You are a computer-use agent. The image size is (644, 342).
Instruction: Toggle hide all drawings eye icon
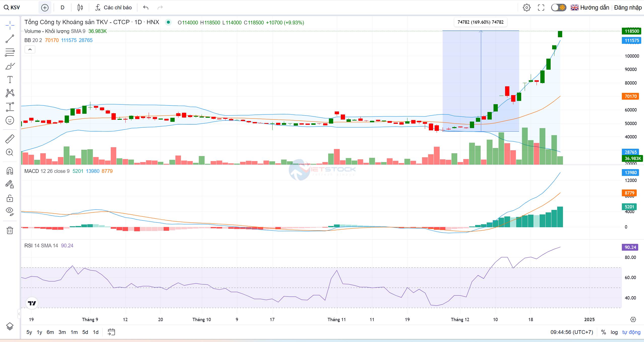coord(10,211)
